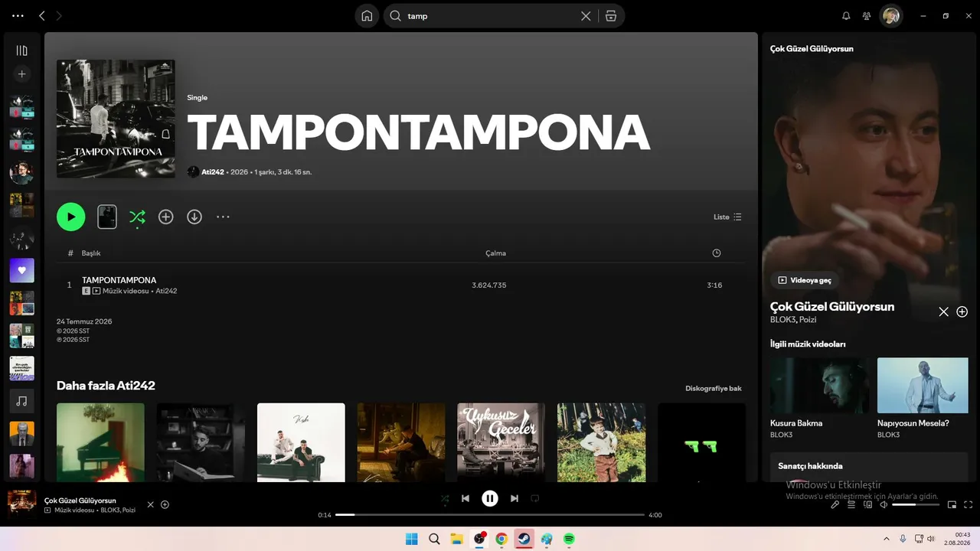Viewport: 980px width, 551px height.
Task: Open the Spotify Home page
Action: click(367, 16)
